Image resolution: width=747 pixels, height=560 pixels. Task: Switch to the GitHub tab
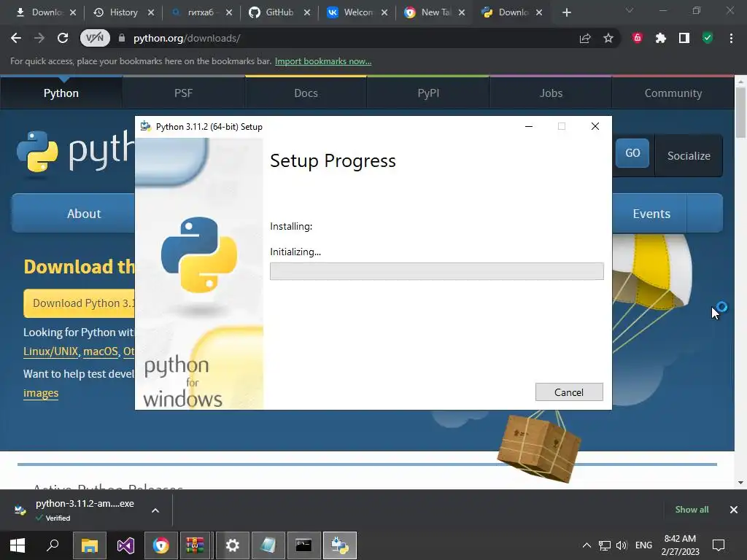[279, 12]
